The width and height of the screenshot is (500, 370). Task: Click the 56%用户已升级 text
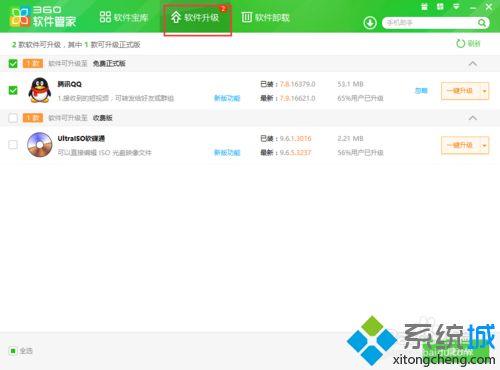[x=360, y=153]
